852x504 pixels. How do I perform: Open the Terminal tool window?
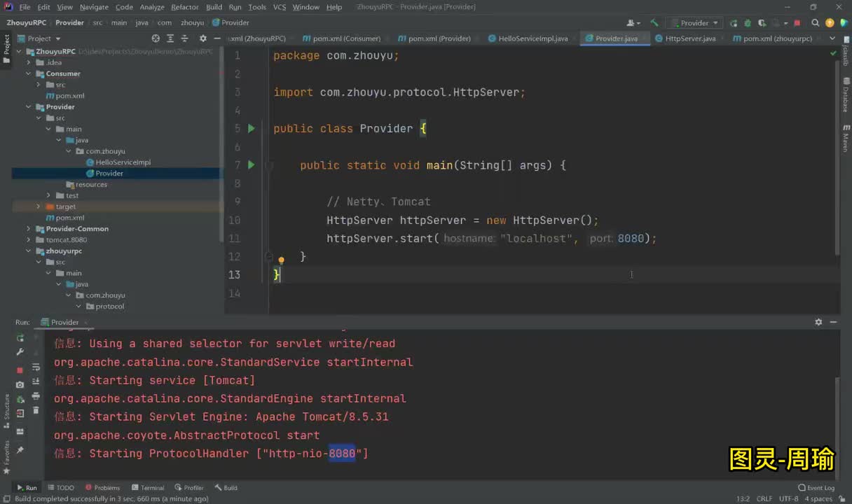coord(148,488)
